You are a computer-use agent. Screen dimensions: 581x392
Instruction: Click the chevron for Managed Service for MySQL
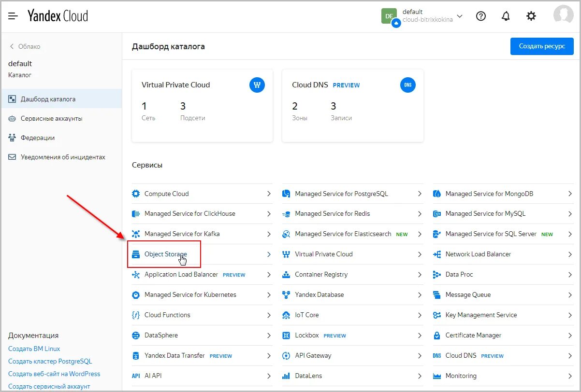[570, 213]
